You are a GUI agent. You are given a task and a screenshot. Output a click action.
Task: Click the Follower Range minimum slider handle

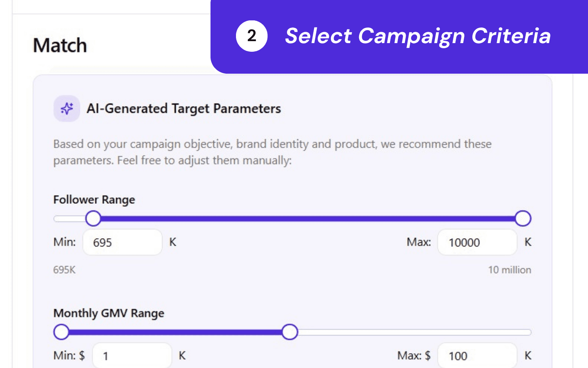point(93,218)
